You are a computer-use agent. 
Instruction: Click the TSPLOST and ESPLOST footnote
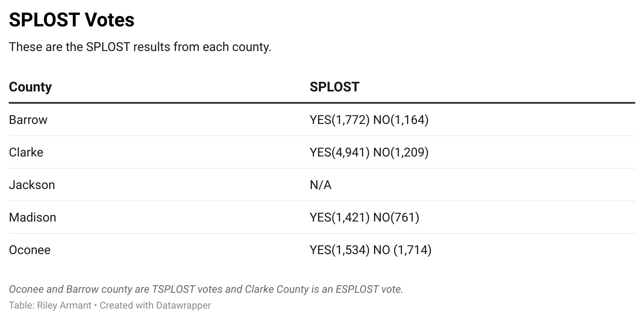[206, 289]
